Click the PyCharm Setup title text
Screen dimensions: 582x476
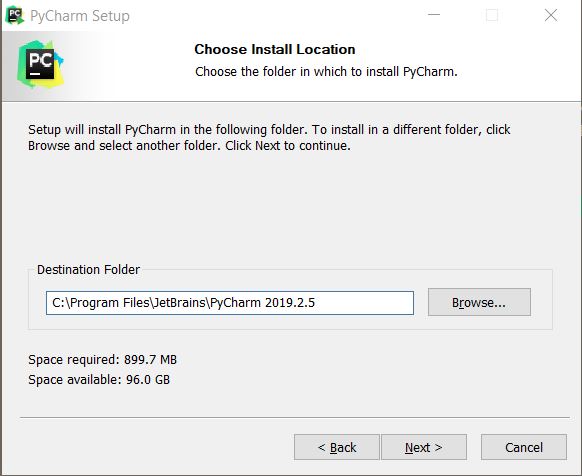coord(80,16)
